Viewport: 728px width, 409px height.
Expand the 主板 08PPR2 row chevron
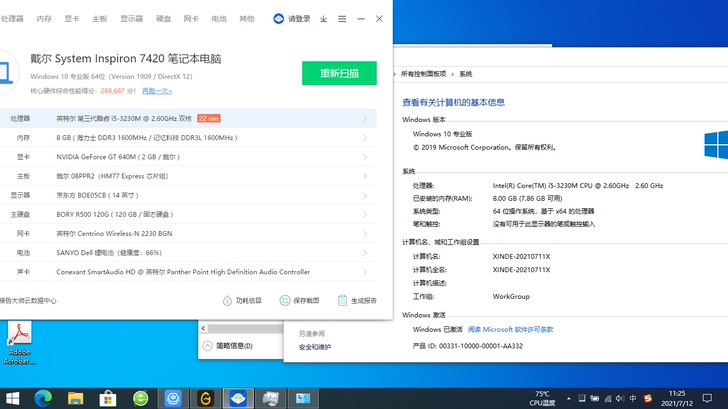coord(365,176)
